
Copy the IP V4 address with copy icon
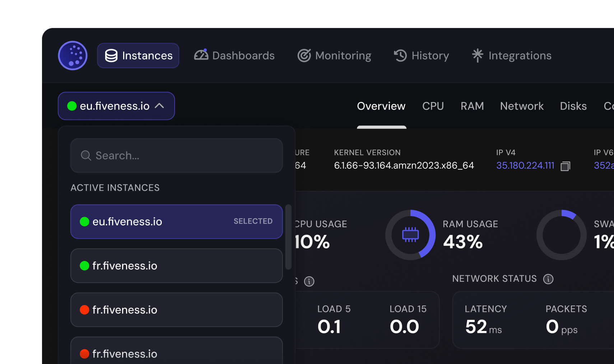pos(565,166)
